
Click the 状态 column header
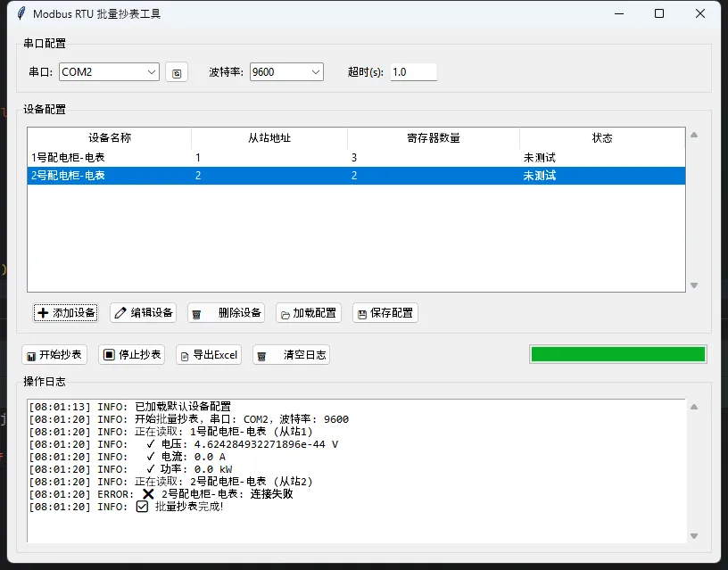point(602,138)
